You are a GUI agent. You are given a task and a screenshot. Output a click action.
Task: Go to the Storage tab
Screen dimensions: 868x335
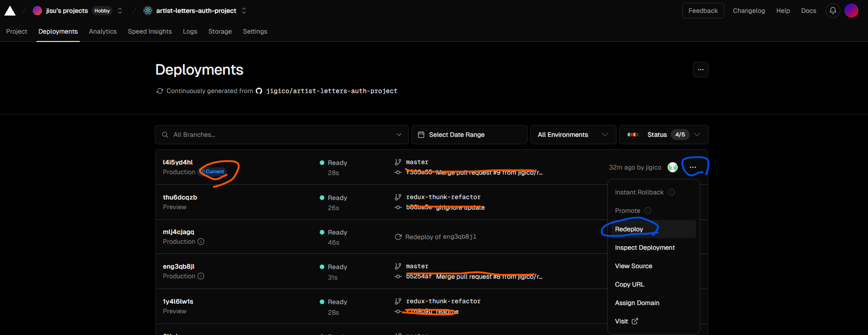[x=220, y=31]
